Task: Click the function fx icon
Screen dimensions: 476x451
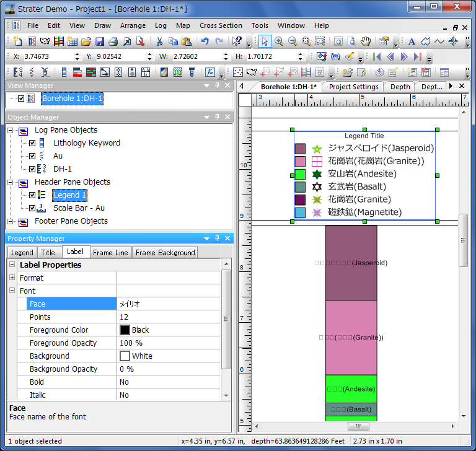Action: [210, 72]
